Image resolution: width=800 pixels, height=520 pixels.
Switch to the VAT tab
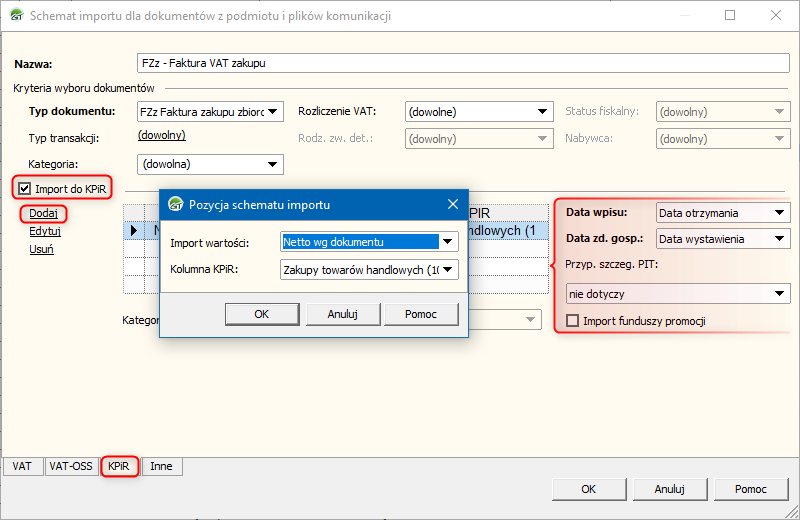(22, 466)
